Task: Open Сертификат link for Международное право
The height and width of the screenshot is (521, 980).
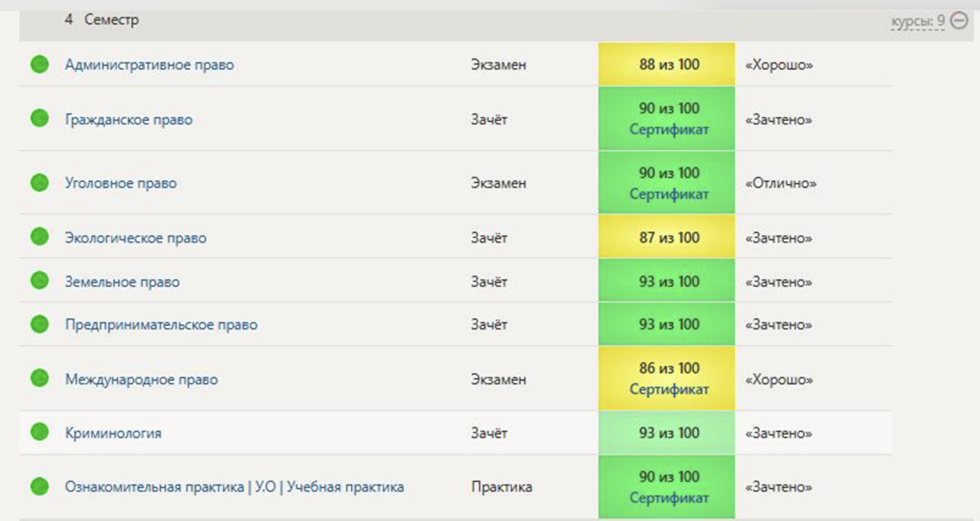Action: [669, 390]
